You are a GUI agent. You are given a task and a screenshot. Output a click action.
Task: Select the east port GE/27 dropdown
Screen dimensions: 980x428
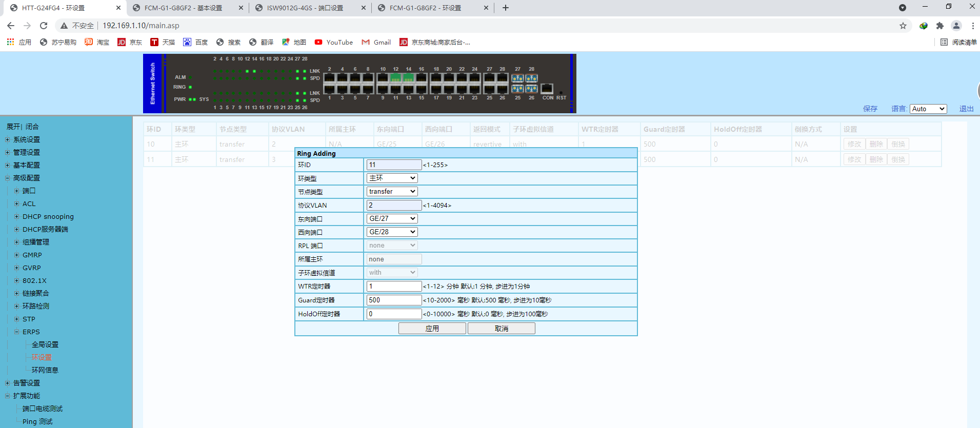pyautogui.click(x=392, y=218)
